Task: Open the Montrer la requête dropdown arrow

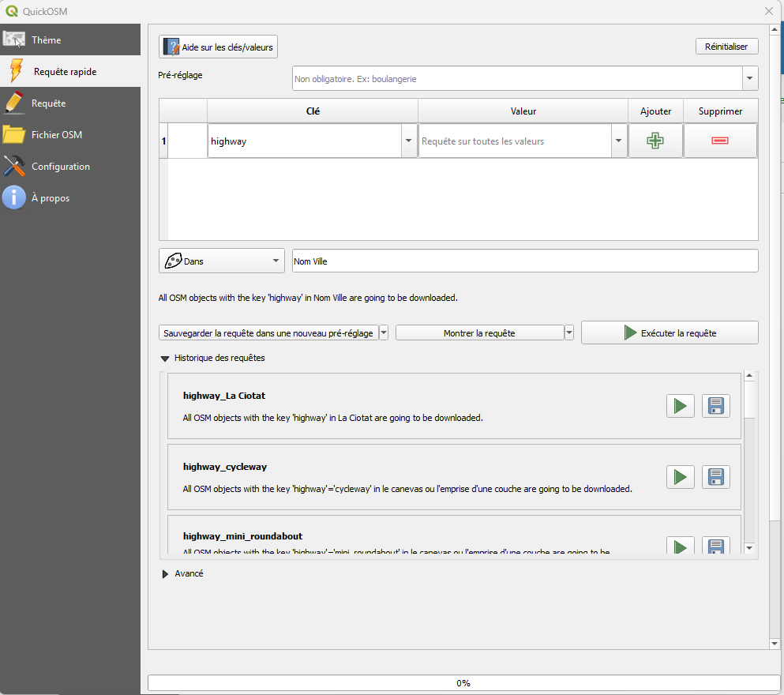Action: tap(569, 333)
